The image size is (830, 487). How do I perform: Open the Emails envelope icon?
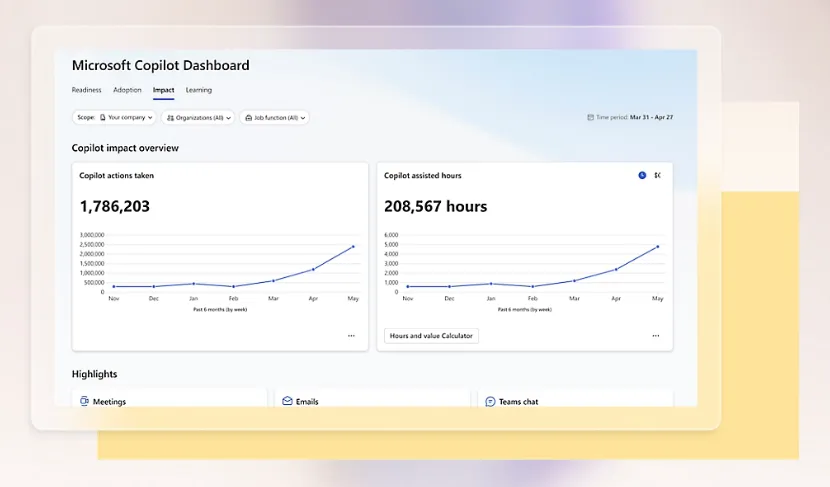pyautogui.click(x=287, y=401)
